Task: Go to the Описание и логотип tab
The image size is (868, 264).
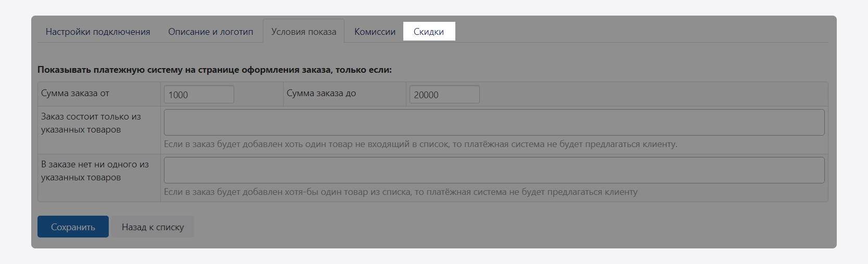Action: pyautogui.click(x=210, y=32)
